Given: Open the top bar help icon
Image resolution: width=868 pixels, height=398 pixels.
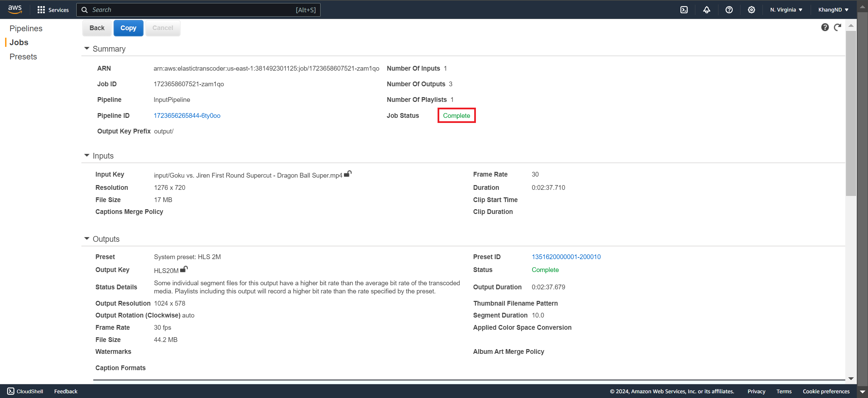Looking at the screenshot, I should tap(729, 10).
